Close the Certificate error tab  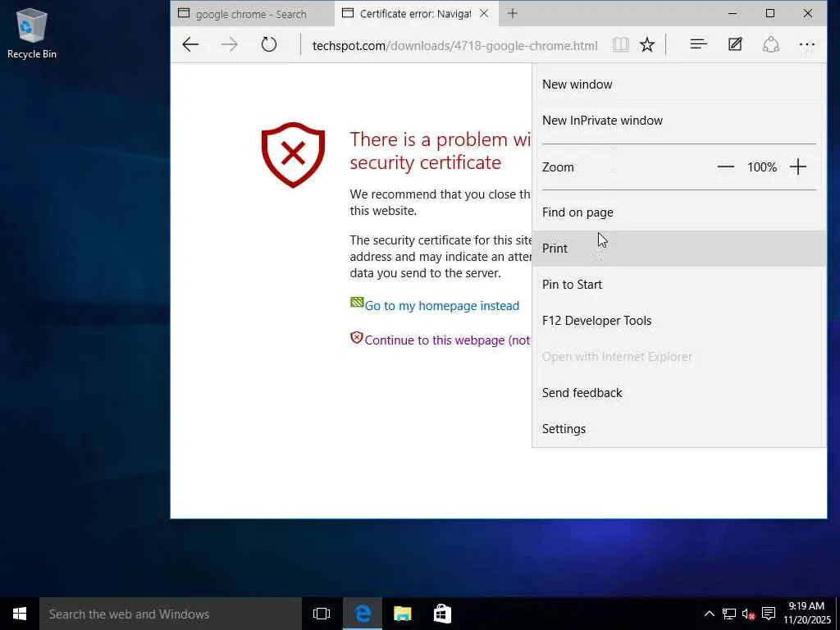point(484,13)
